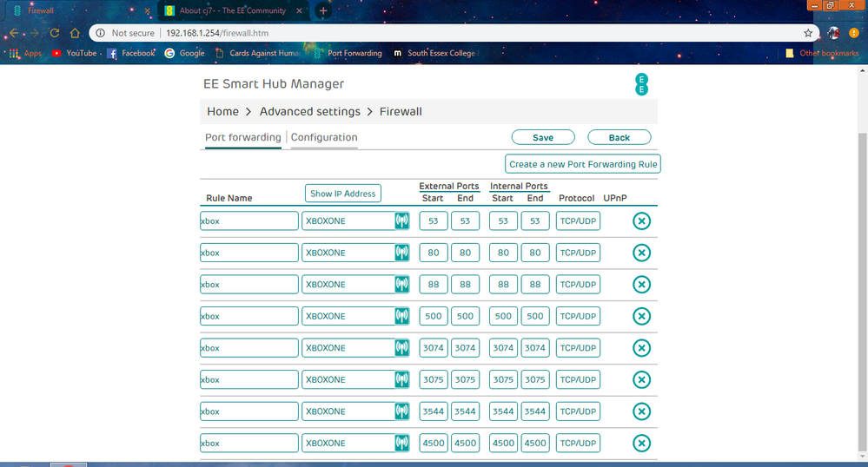The image size is (868, 467).
Task: Go to Advanced settings breadcrumb
Action: point(309,111)
